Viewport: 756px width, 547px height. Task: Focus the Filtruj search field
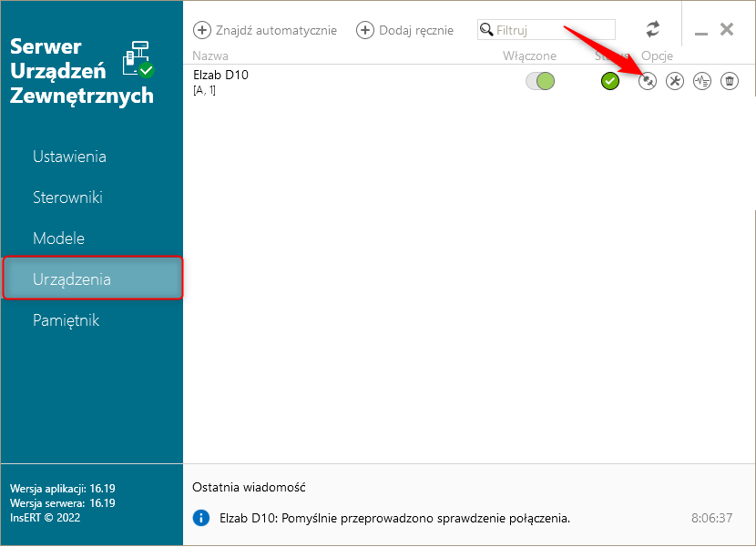coord(547,29)
